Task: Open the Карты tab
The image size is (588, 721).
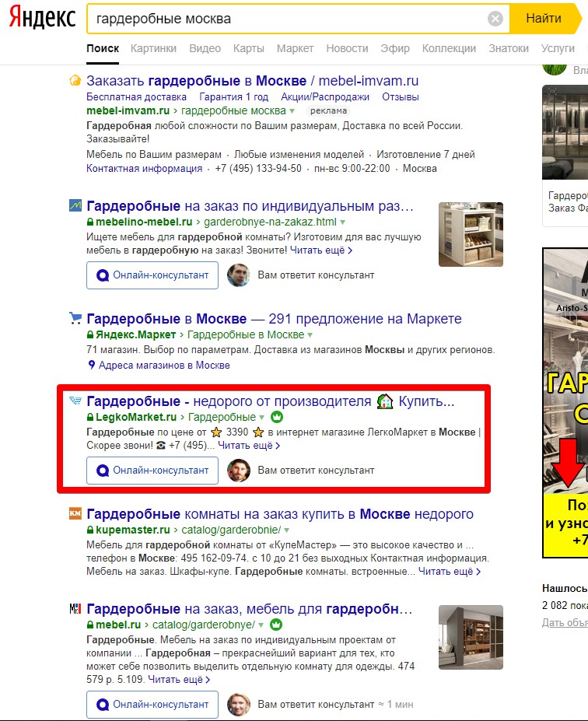Action: click(249, 48)
